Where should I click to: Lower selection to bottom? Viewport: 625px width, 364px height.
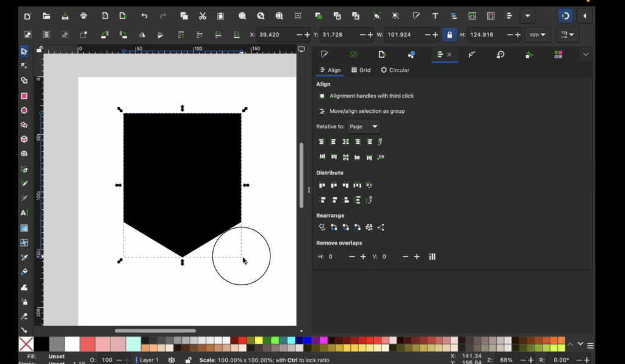click(x=236, y=35)
